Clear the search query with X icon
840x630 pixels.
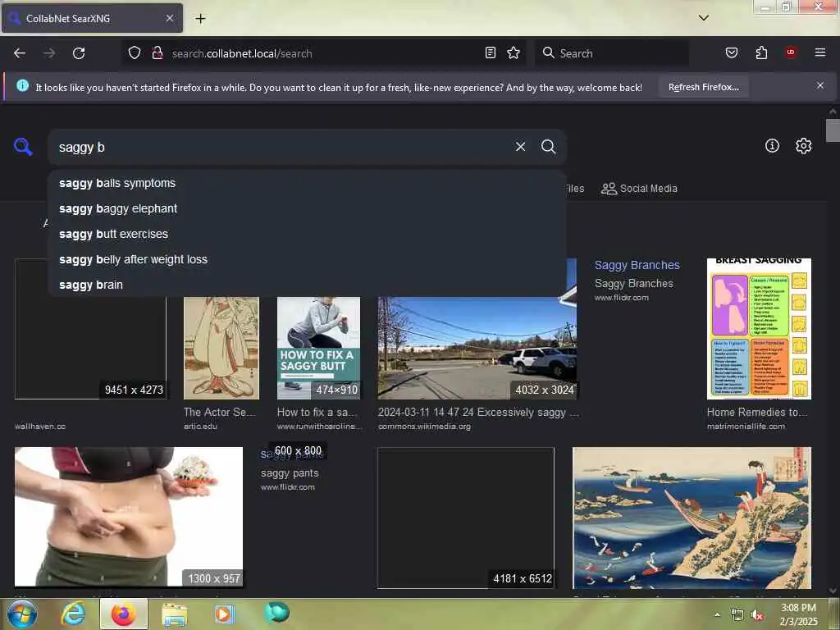click(x=520, y=147)
